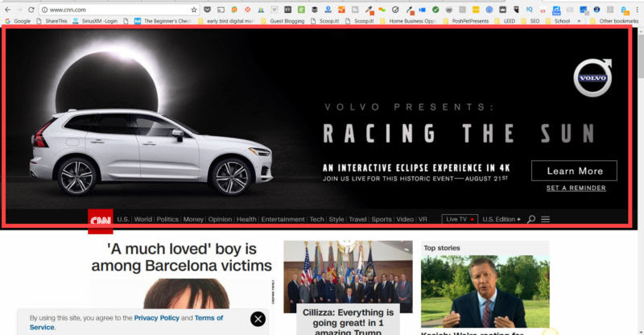Open the CNN hamburger menu

pos(546,220)
